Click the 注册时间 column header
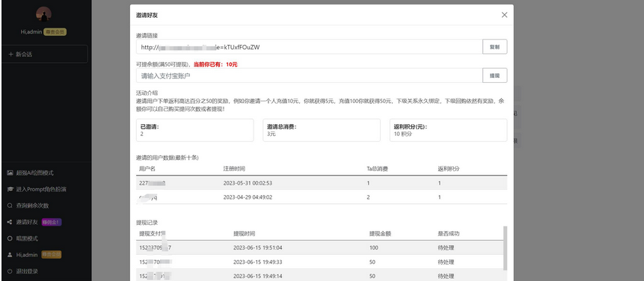 [234, 169]
